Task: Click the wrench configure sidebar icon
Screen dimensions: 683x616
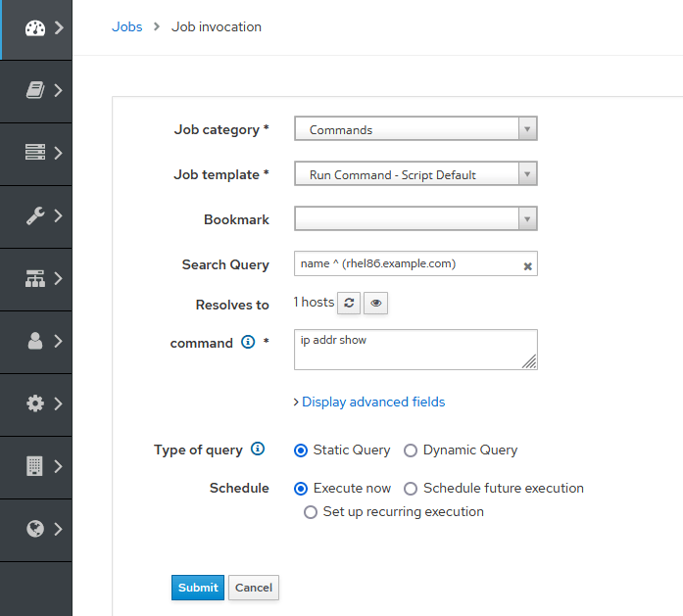Action: pos(35,215)
